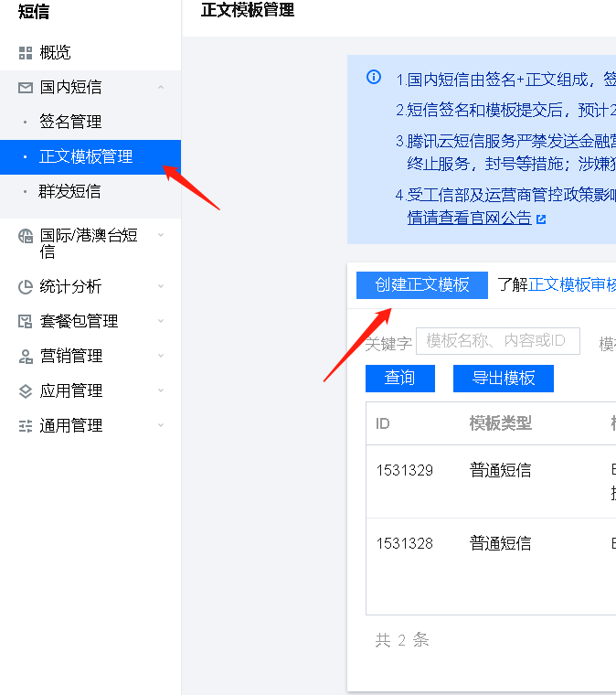
Task: Click the pie chart icon for 统计分析
Action: (x=26, y=287)
